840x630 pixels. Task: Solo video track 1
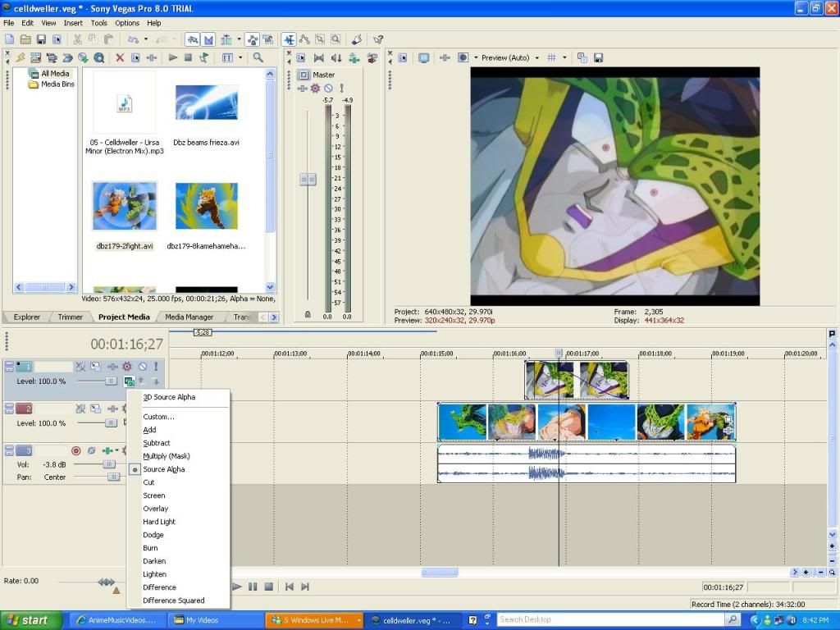click(156, 367)
